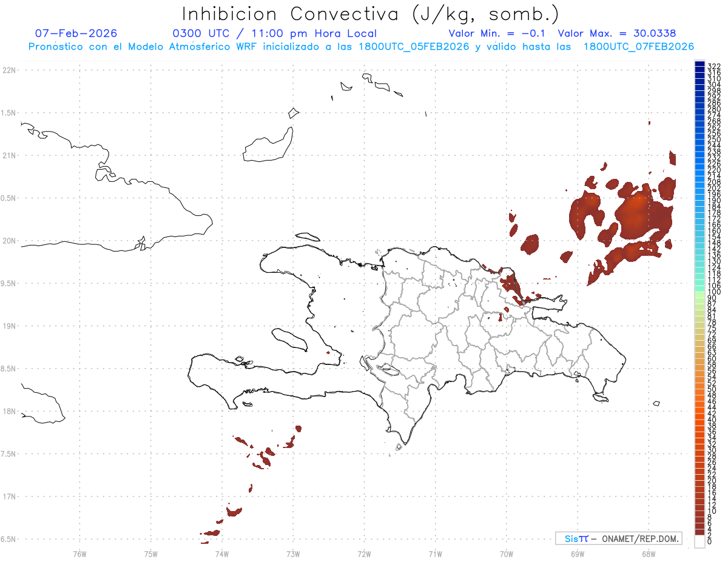Click the '0.5N' latitude label
The image size is (728, 562).
8,198
